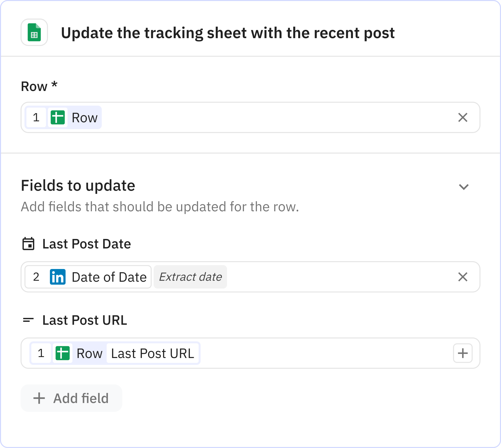Image resolution: width=501 pixels, height=448 pixels.
Task: Click inside Last Post URL input area
Action: coord(320,353)
